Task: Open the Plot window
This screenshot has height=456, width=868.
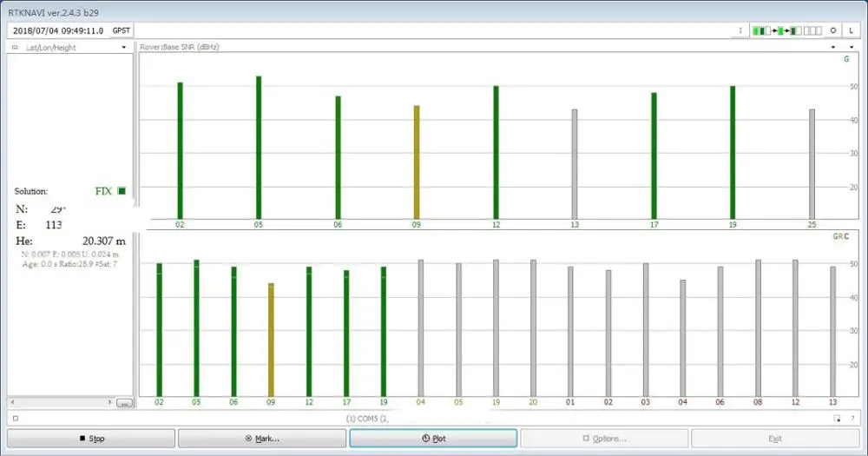Action: point(433,439)
